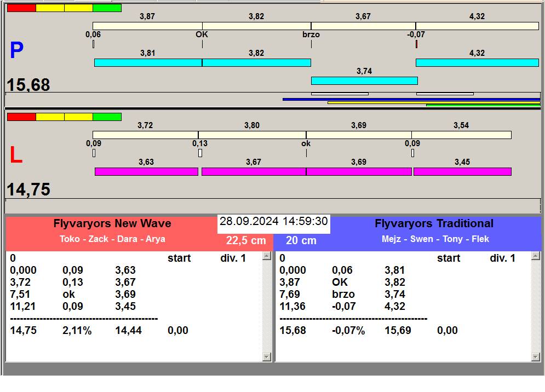Click the 15,68 total time in lane P
The image size is (545, 392).
coord(28,85)
